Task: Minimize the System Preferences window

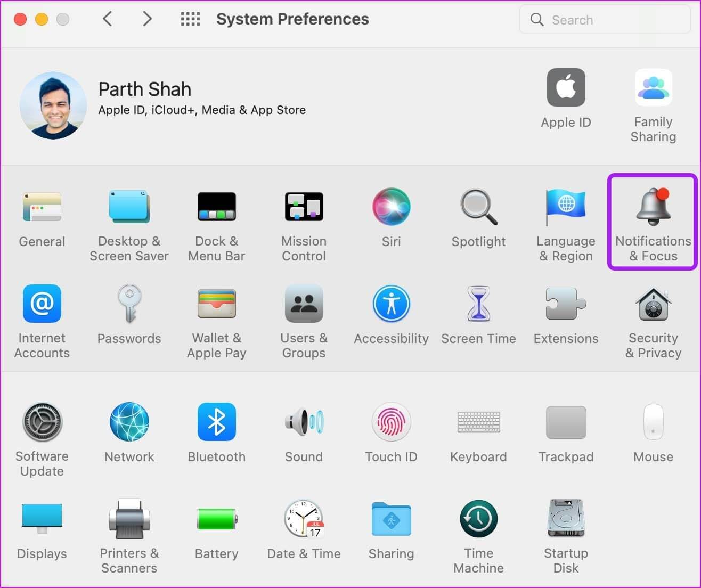Action: coord(42,19)
